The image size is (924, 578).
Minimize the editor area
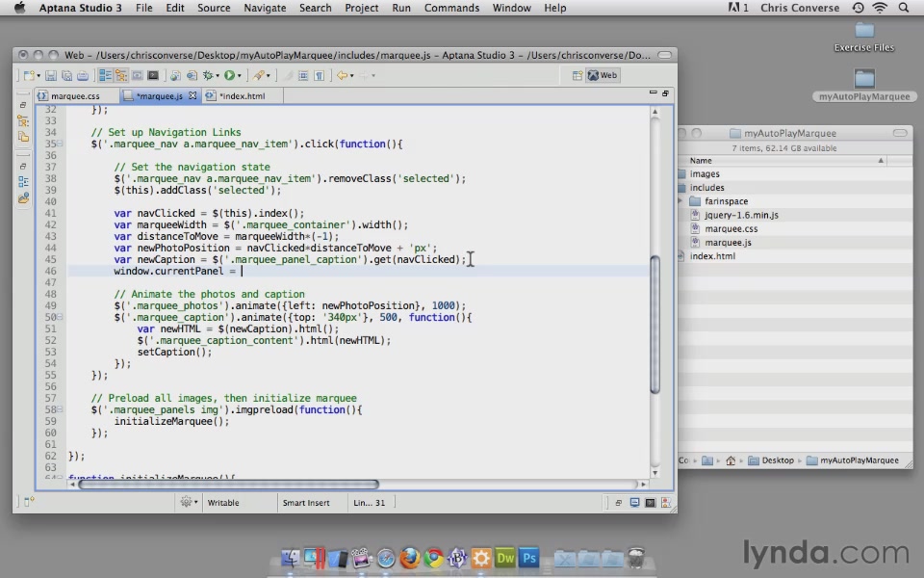(x=653, y=92)
